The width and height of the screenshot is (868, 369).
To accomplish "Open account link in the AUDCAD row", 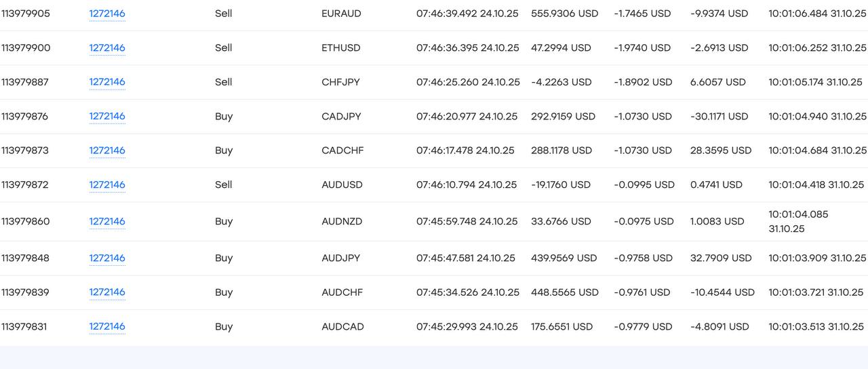I will click(x=107, y=327).
